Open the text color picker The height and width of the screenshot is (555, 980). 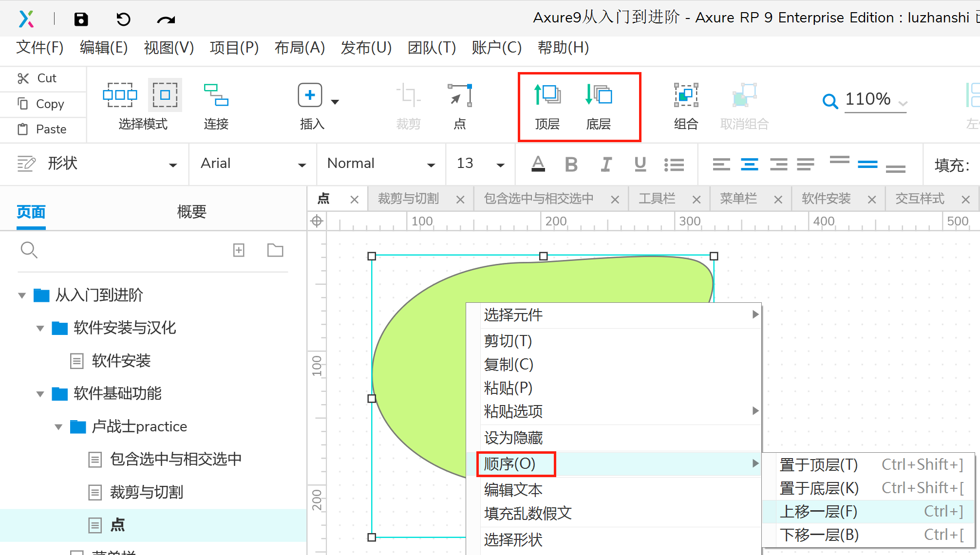[x=538, y=165]
